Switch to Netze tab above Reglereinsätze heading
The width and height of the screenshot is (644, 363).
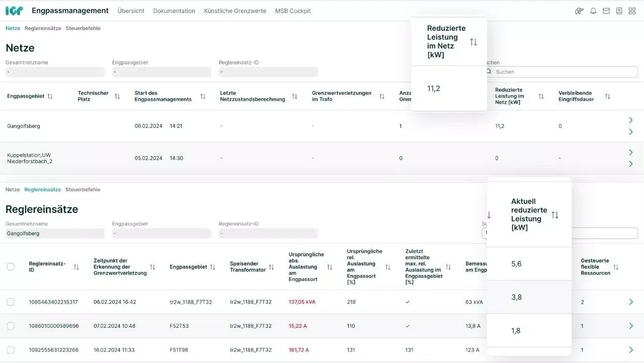pos(13,190)
